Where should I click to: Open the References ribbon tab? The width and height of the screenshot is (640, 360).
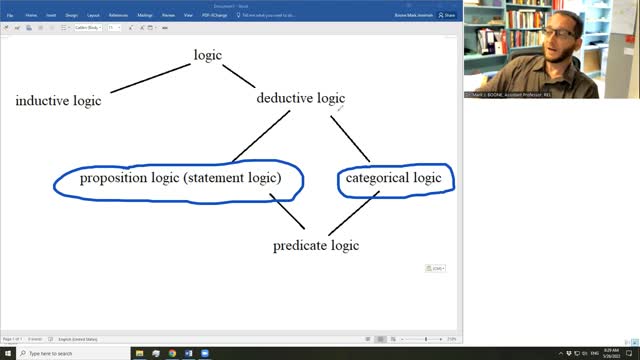[x=118, y=16]
